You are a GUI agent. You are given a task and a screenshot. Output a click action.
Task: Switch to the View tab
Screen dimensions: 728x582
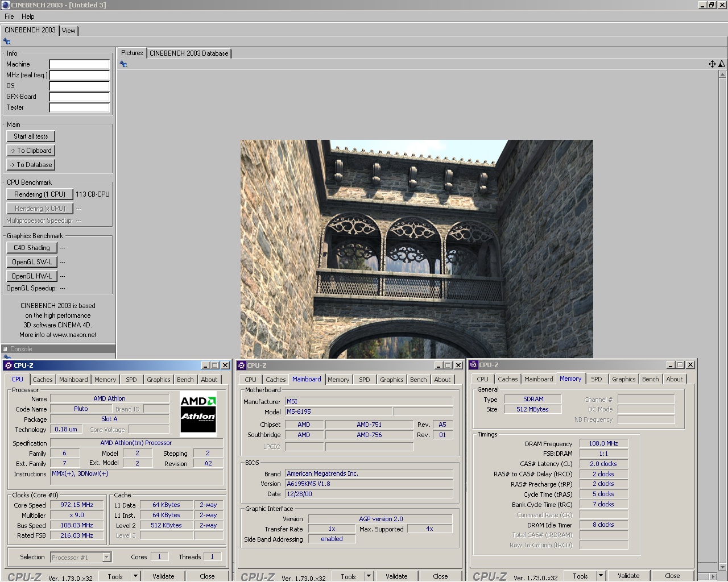coord(69,31)
